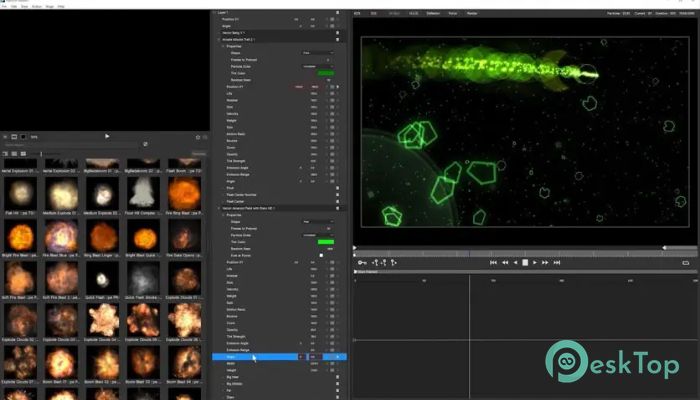The width and height of the screenshot is (700, 400).
Task: Open the Edit menu
Action: click(14, 7)
